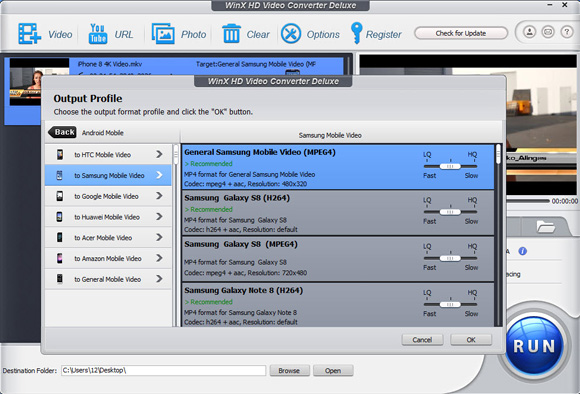Click the Register key icon
Viewport: 580px width, 394px height.
[x=356, y=33]
